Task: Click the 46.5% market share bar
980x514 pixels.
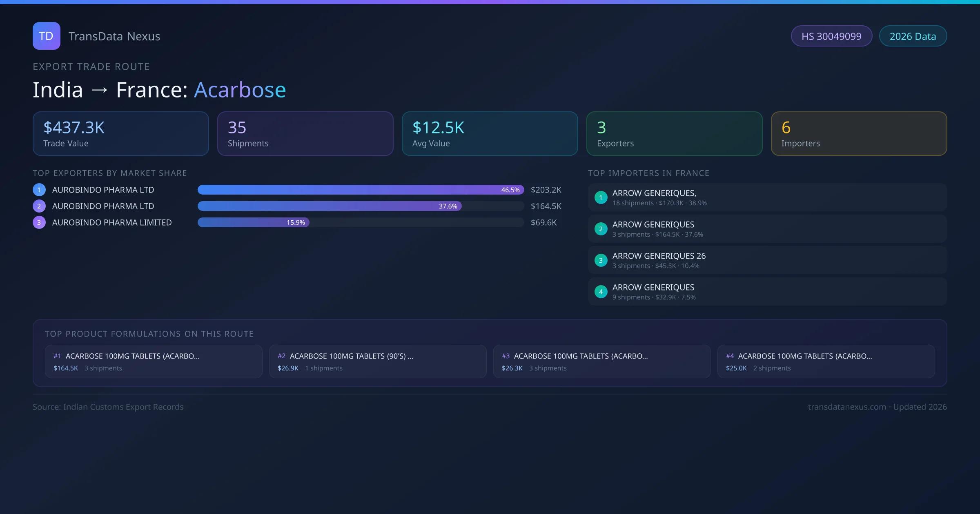Action: tap(360, 190)
